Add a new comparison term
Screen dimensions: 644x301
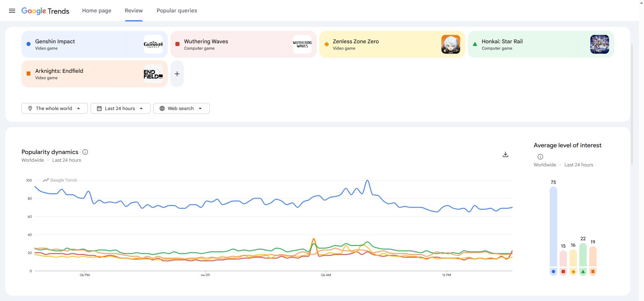177,74
